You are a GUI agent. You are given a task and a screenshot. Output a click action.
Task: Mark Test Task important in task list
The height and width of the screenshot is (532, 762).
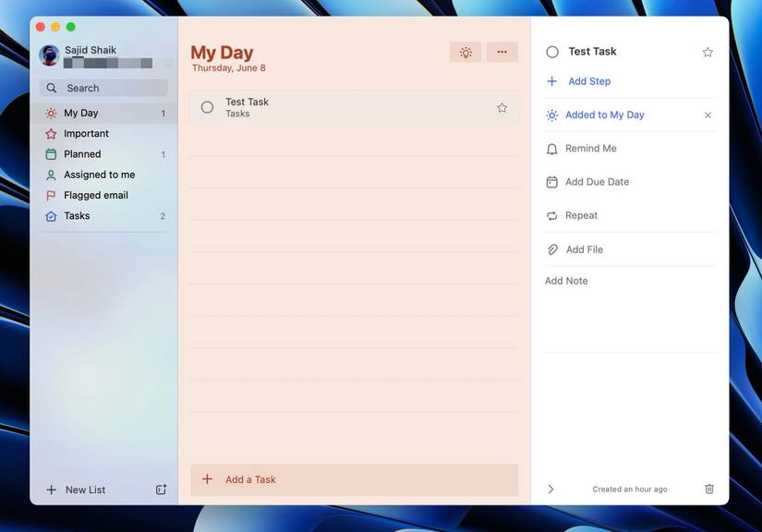[x=502, y=108]
